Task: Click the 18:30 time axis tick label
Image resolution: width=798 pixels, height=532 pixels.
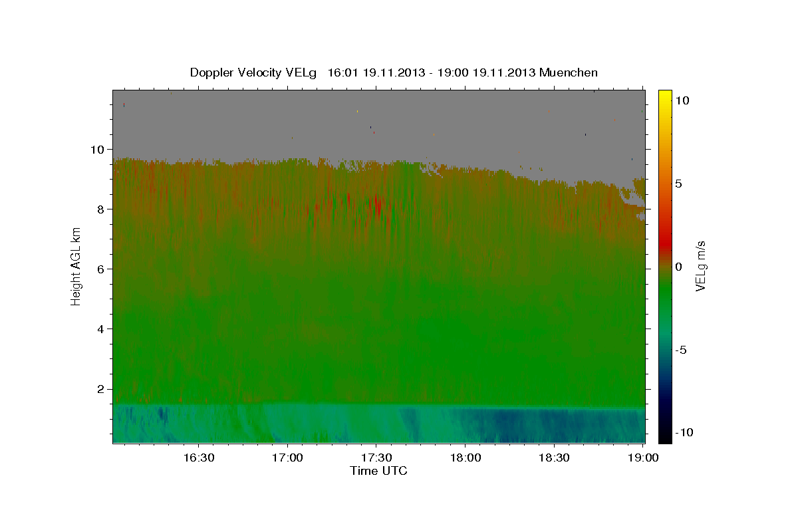Action: coord(555,458)
